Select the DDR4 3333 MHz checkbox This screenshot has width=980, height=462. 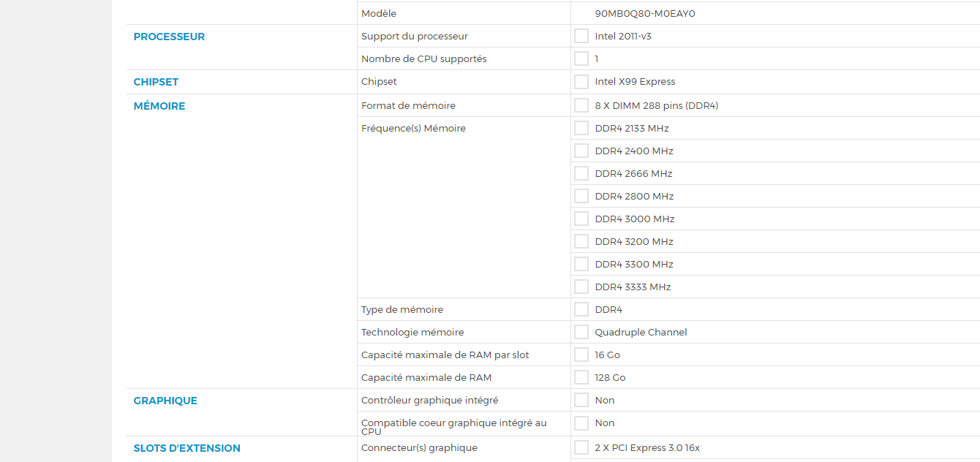581,287
